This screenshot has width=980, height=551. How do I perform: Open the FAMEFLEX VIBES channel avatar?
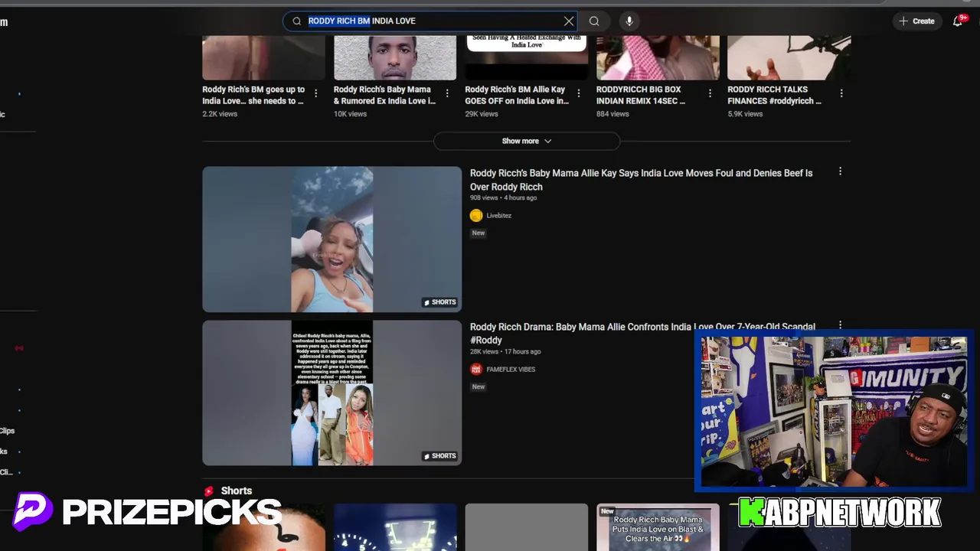[476, 370]
